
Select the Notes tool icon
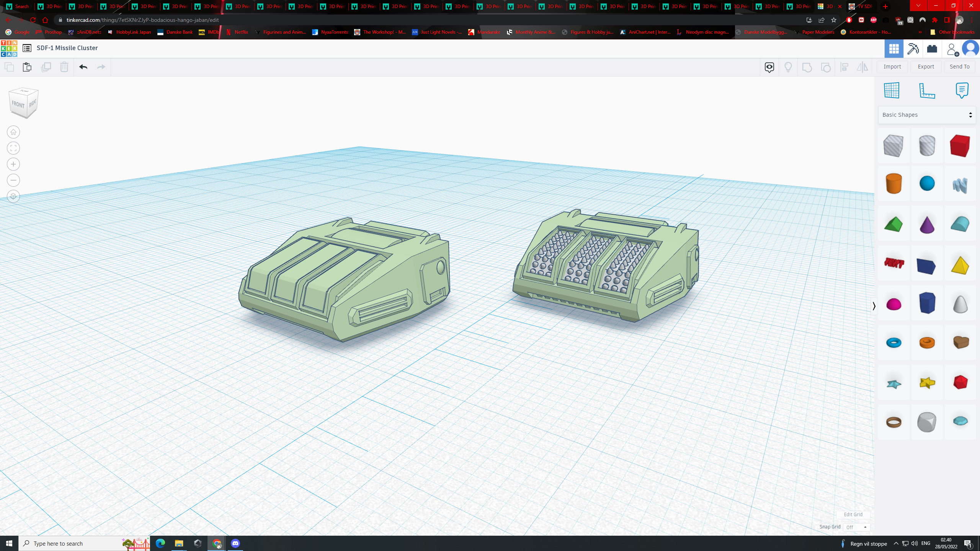[x=962, y=90]
